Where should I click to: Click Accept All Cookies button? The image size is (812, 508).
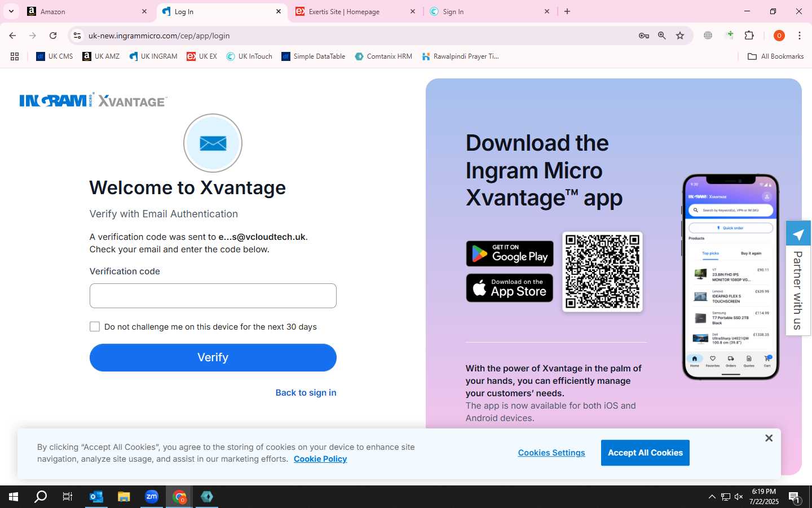(x=645, y=453)
